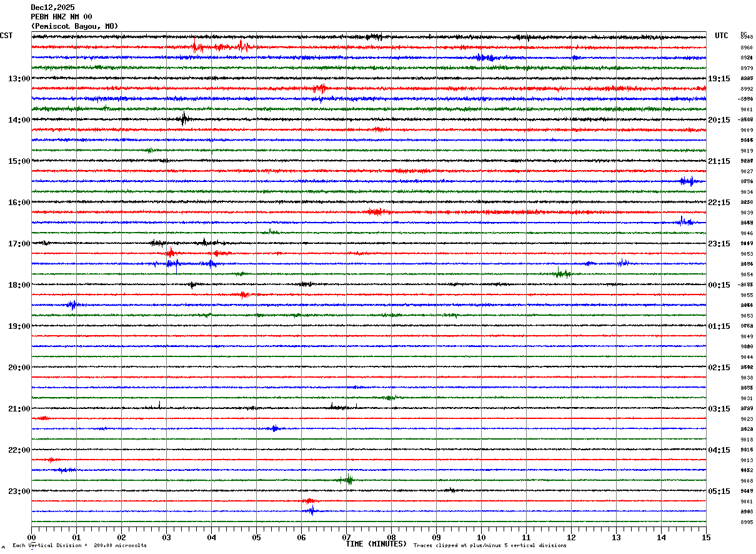Select the 20:00 CST row label
This screenshot has width=756, height=554.
[x=19, y=368]
